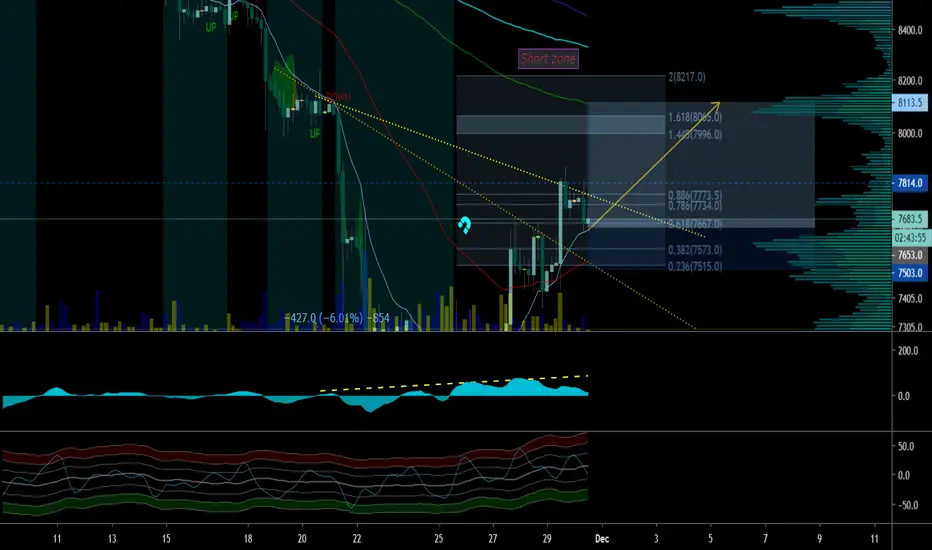Click the blue idea marker icon on the chart
Viewport: 932px width, 550px height.
pyautogui.click(x=465, y=225)
